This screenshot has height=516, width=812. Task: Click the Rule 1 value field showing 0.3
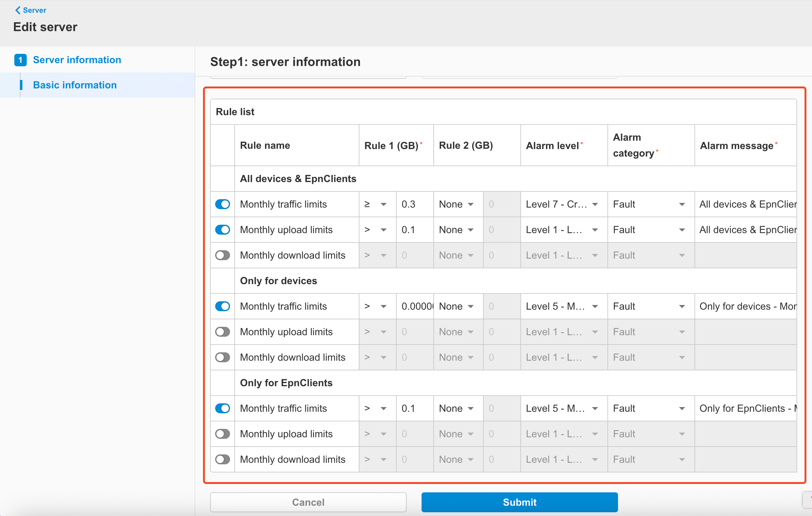click(x=414, y=204)
